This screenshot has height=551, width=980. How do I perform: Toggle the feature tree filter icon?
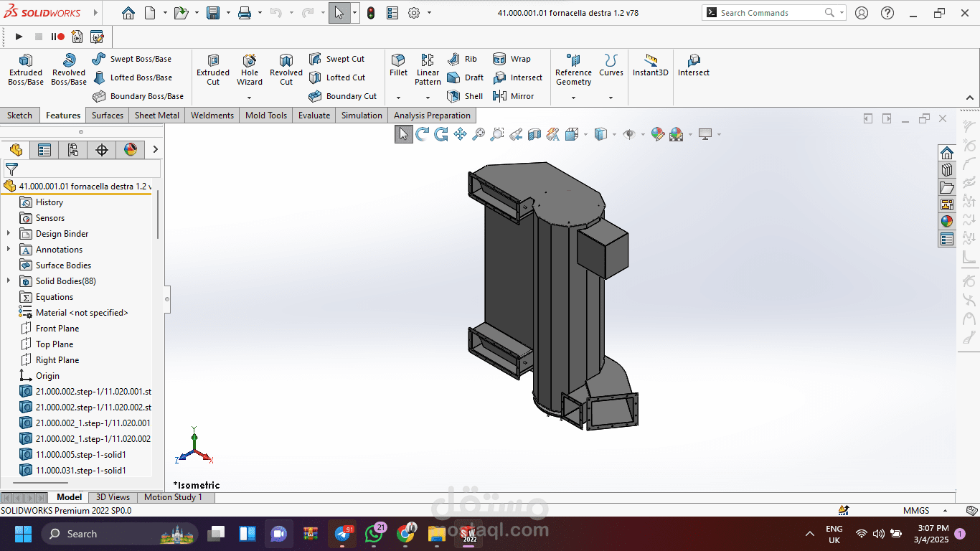[x=11, y=169]
